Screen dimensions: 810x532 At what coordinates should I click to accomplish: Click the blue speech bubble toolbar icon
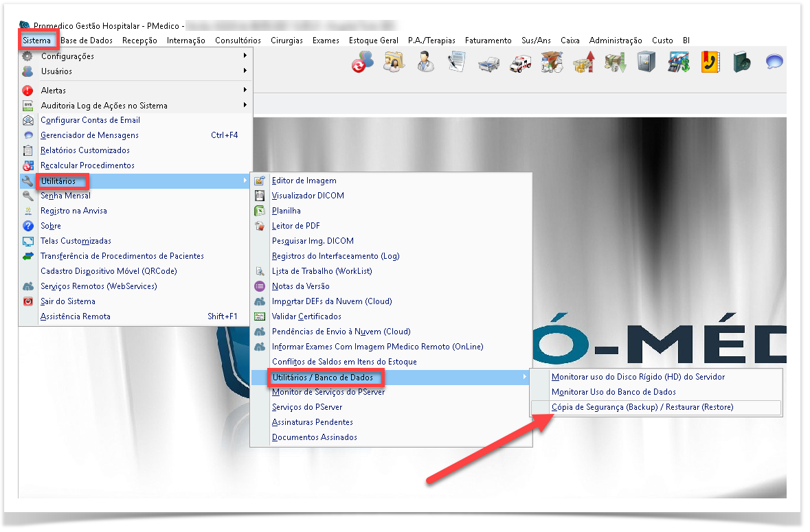point(774,63)
